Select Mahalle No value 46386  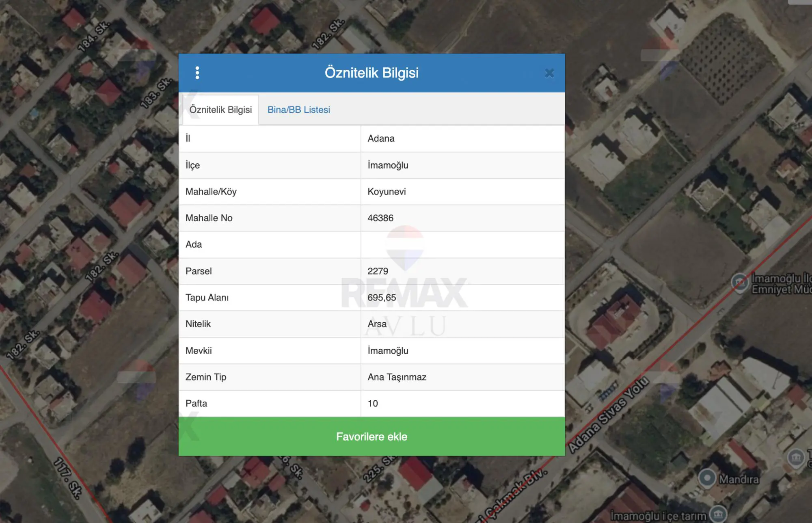[x=380, y=218]
